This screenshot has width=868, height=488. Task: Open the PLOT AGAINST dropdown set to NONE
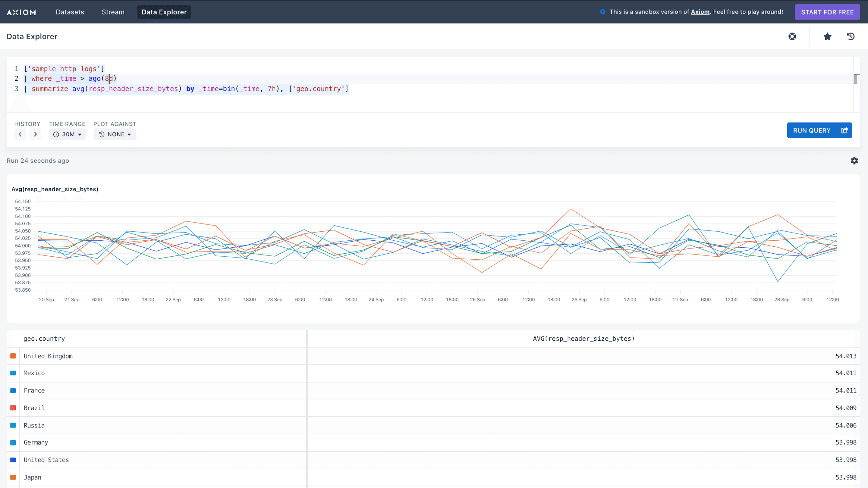pos(115,134)
